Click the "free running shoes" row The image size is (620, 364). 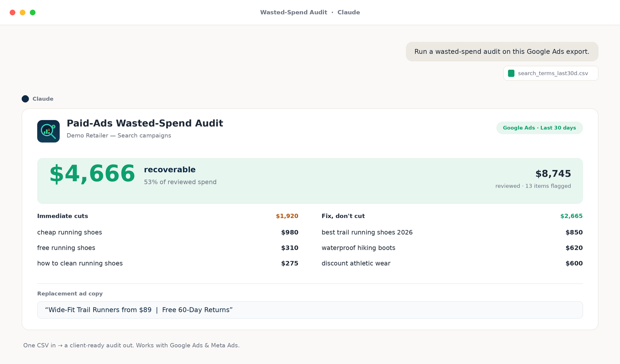coord(168,248)
